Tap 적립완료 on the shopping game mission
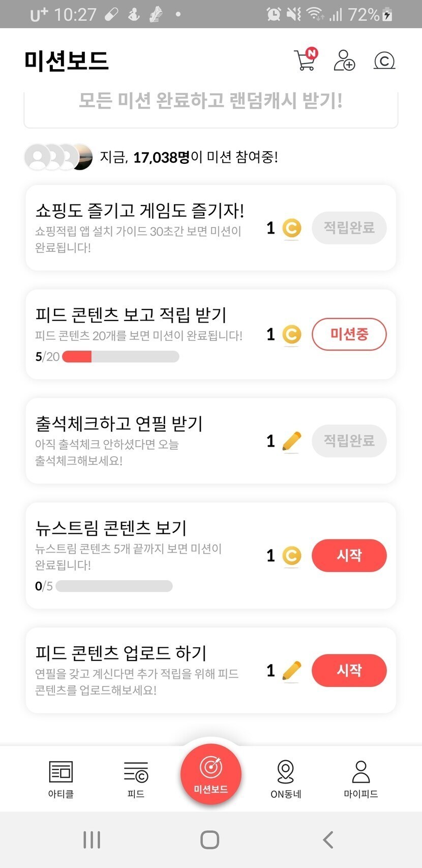Screen dimensions: 422x868 (349, 227)
